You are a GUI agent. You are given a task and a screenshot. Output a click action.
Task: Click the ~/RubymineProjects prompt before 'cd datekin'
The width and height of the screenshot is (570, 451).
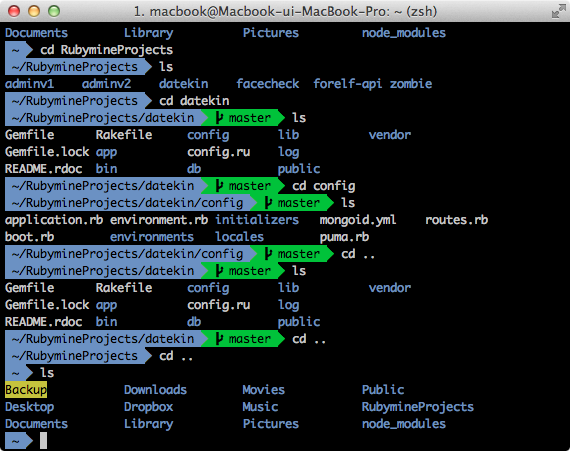click(78, 101)
